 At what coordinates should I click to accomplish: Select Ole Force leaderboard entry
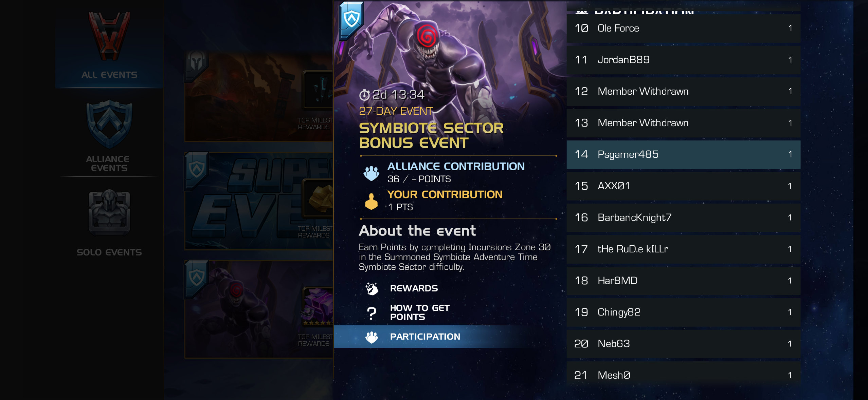pyautogui.click(x=683, y=28)
